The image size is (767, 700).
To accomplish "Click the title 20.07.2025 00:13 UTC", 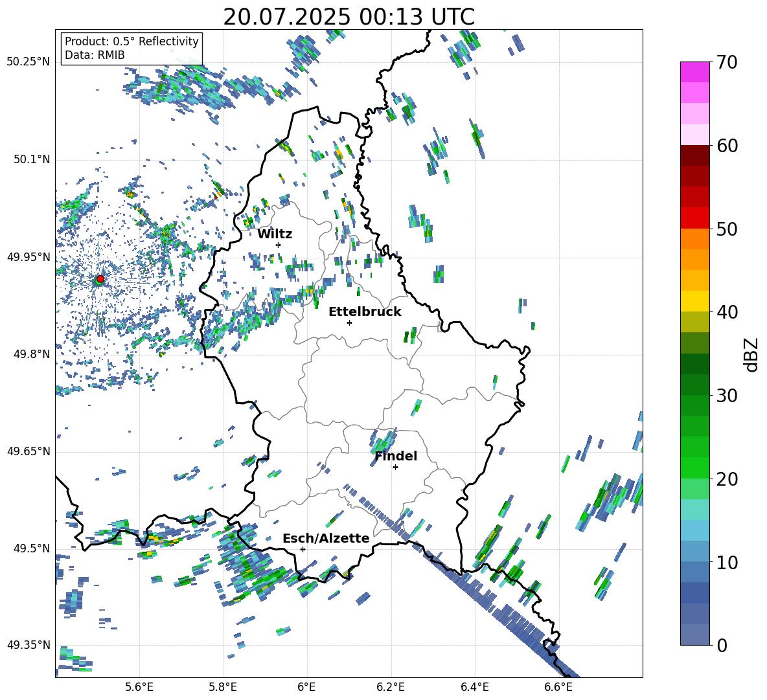I will pos(349,17).
